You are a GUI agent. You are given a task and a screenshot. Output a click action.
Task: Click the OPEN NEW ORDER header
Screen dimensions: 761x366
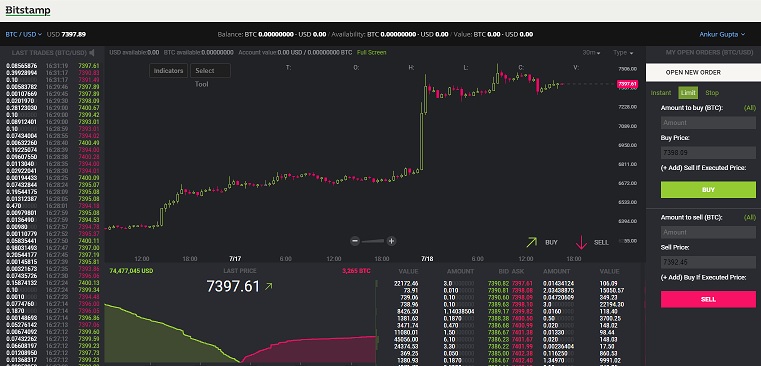(703, 72)
